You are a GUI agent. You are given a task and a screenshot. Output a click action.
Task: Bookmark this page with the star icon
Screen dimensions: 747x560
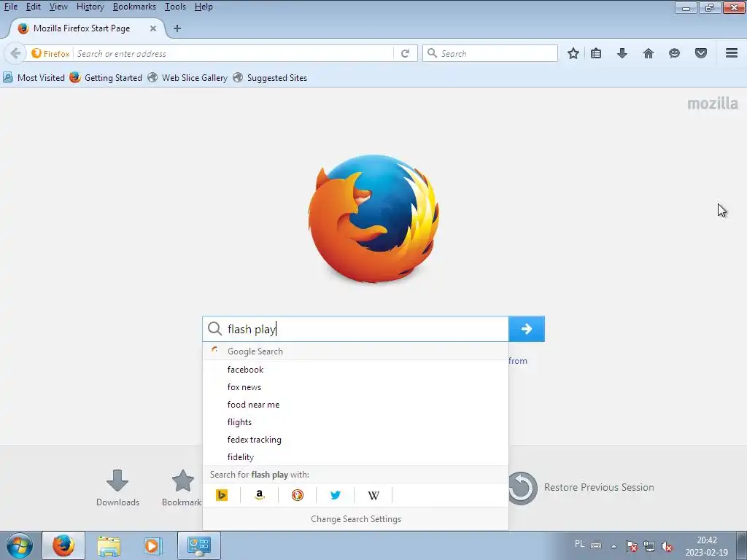click(x=573, y=53)
